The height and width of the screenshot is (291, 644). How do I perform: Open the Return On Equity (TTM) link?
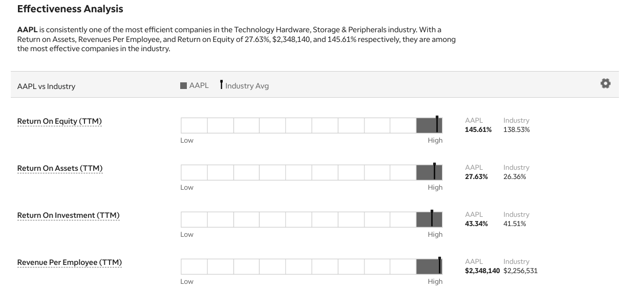tap(59, 121)
